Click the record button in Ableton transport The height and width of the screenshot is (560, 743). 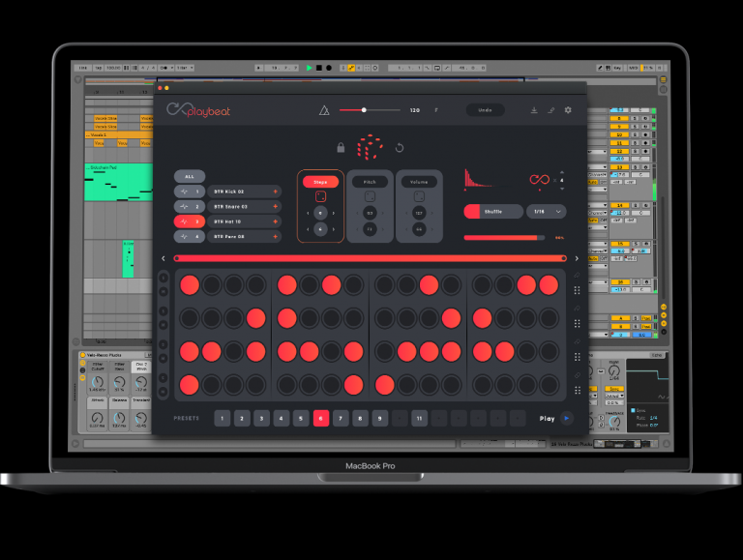(329, 68)
